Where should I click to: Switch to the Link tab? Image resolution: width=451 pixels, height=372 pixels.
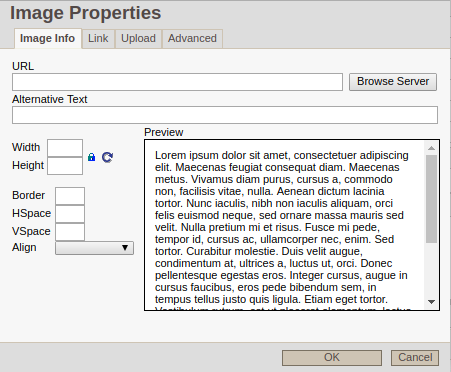(98, 38)
